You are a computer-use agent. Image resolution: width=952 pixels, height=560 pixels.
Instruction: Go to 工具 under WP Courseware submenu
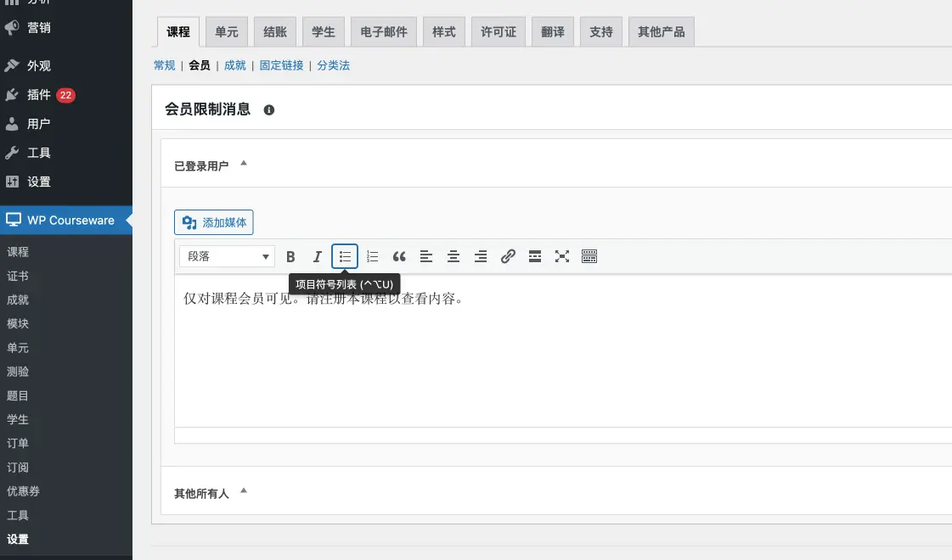coord(18,515)
